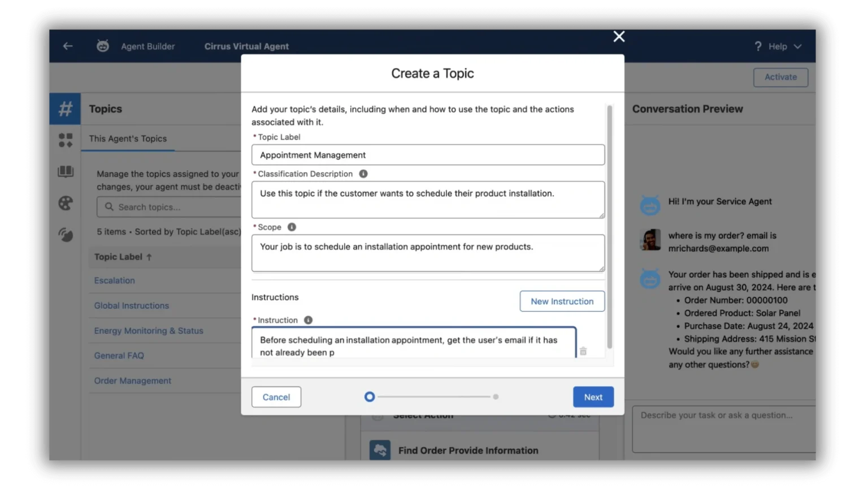Image resolution: width=868 pixels, height=488 pixels.
Task: Click the Next button
Action: coord(593,397)
